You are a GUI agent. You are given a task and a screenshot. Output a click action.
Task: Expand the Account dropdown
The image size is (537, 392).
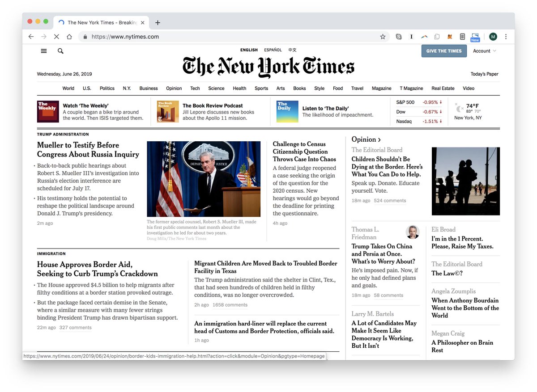(x=485, y=51)
